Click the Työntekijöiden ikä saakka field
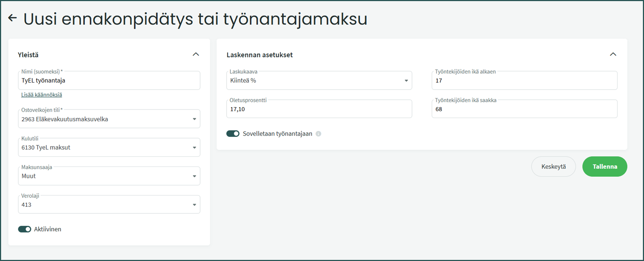644x261 pixels. [x=524, y=109]
